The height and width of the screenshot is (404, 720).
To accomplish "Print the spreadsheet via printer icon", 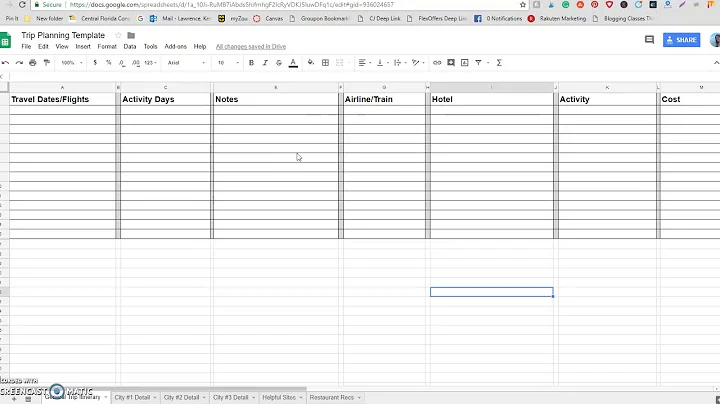I will [x=33, y=62].
